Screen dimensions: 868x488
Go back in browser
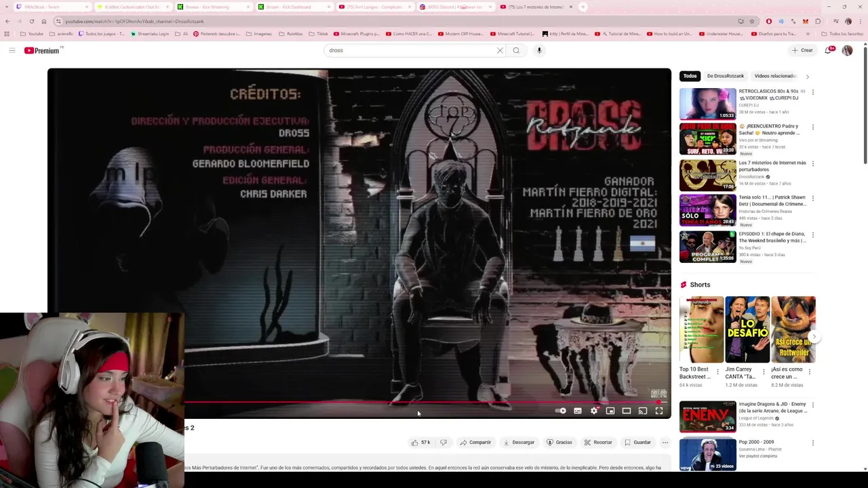coord(7,21)
